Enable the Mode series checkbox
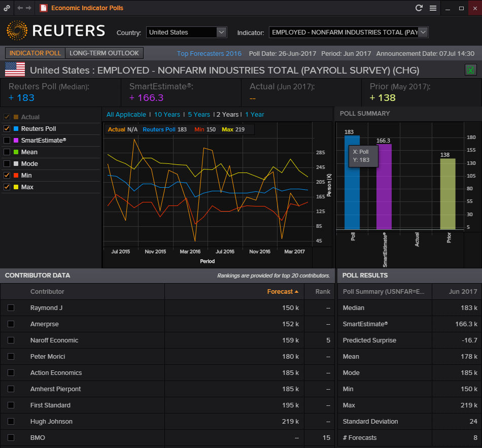The width and height of the screenshot is (482, 448). [x=7, y=163]
